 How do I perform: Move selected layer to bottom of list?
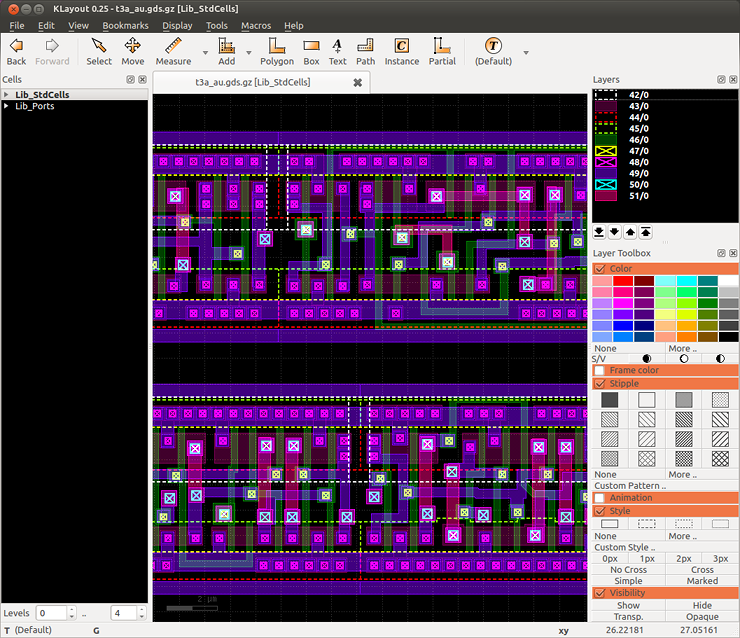(x=599, y=232)
